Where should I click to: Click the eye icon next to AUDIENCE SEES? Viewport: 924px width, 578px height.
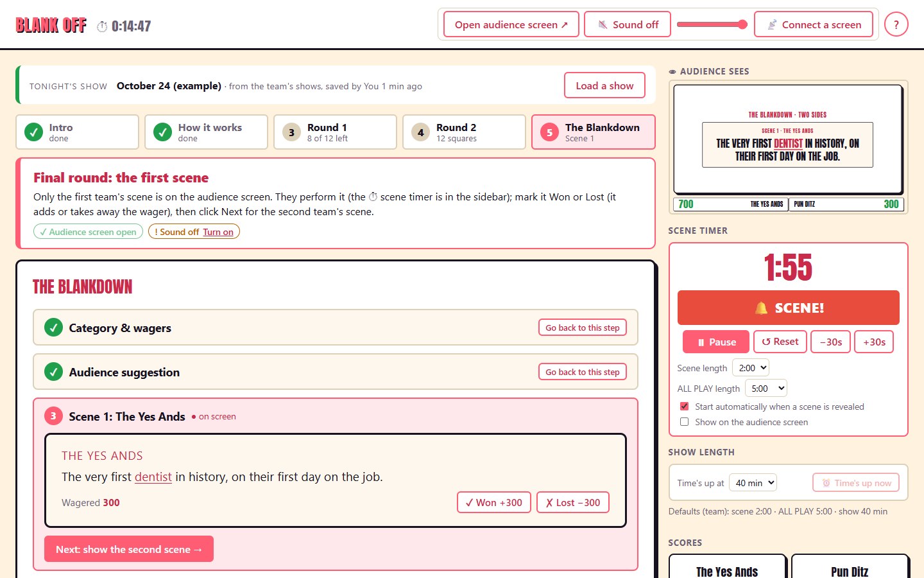[x=672, y=72]
